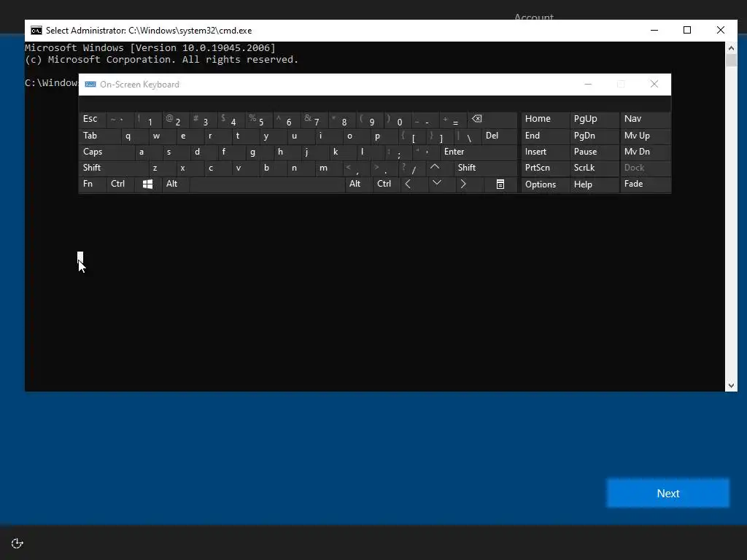Click the blue Next button

click(x=667, y=493)
